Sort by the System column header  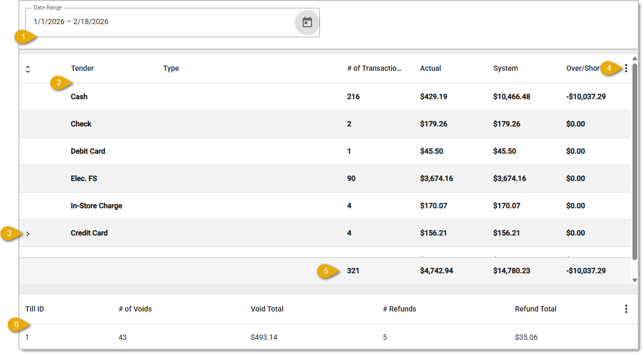(506, 68)
